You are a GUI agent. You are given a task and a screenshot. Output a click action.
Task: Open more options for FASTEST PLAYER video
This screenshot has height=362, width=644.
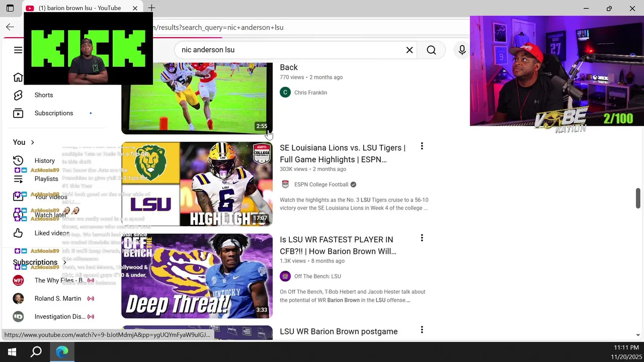(422, 238)
